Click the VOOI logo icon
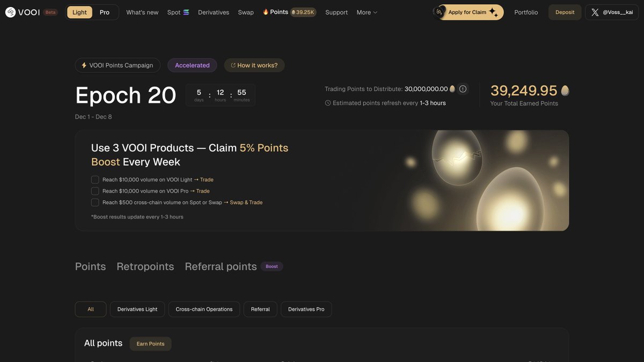644x362 pixels. pyautogui.click(x=10, y=12)
